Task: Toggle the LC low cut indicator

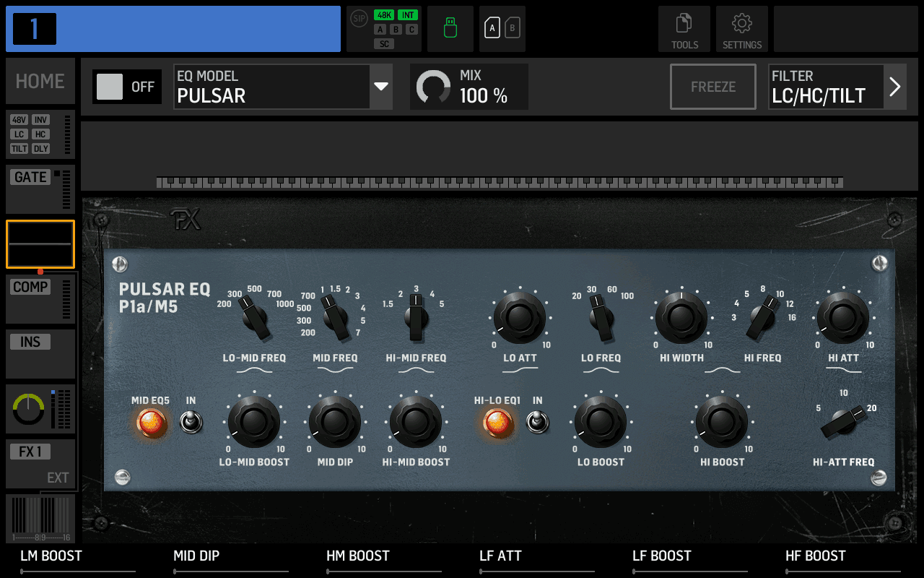Action: (19, 134)
